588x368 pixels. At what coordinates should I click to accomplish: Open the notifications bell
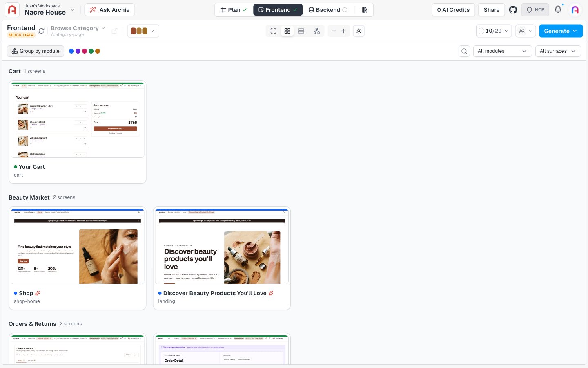click(558, 9)
